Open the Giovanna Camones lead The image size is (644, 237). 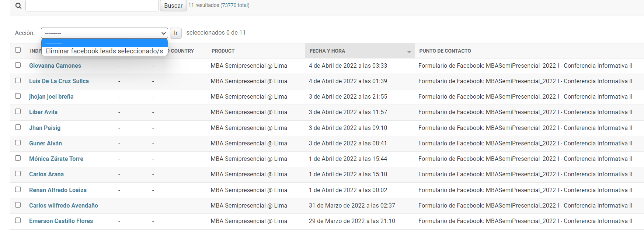(x=55, y=66)
